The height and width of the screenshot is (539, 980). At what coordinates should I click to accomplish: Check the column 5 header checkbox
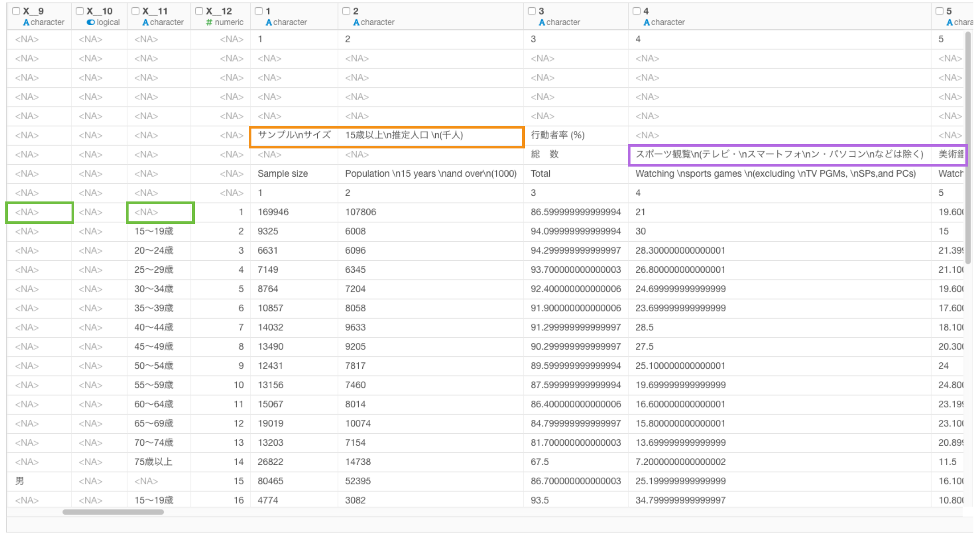(x=940, y=11)
